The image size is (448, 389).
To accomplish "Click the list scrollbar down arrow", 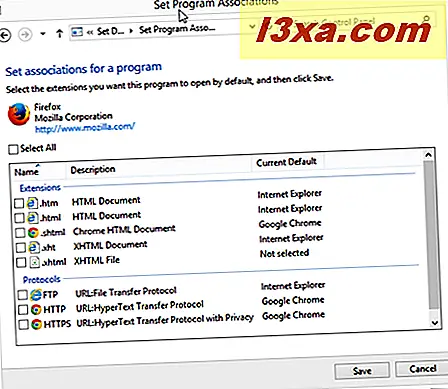I will click(434, 322).
